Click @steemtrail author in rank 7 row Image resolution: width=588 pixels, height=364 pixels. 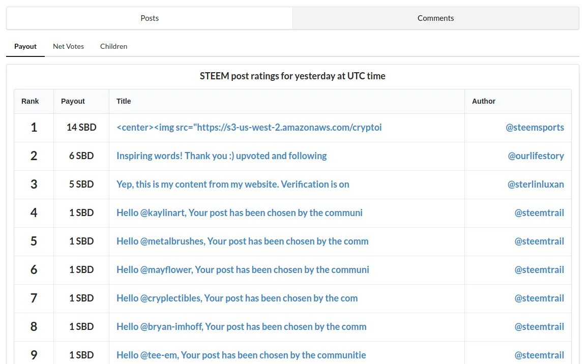coord(539,298)
